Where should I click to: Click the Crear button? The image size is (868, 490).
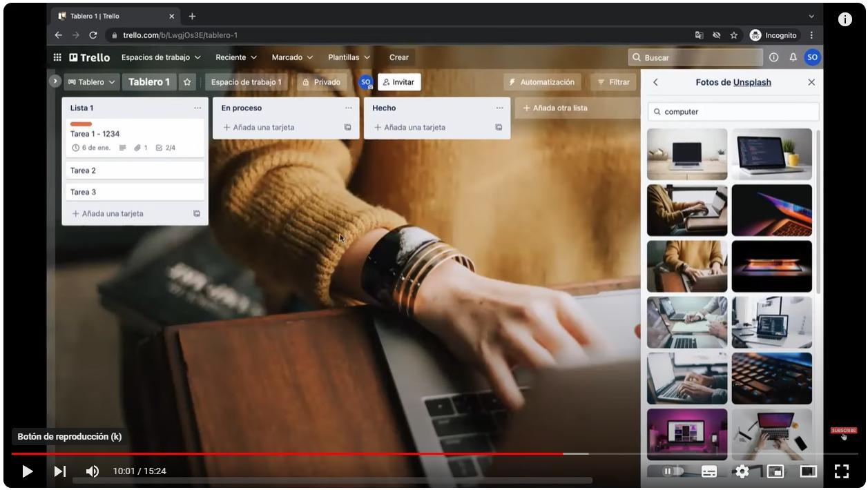(399, 57)
